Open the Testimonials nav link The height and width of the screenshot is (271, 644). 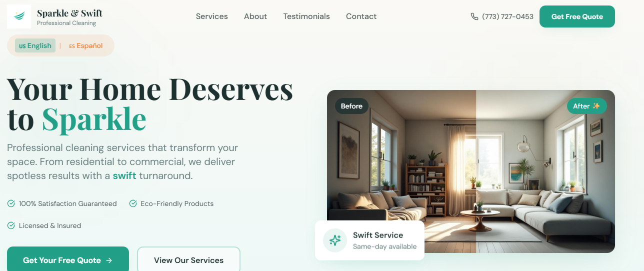306,16
